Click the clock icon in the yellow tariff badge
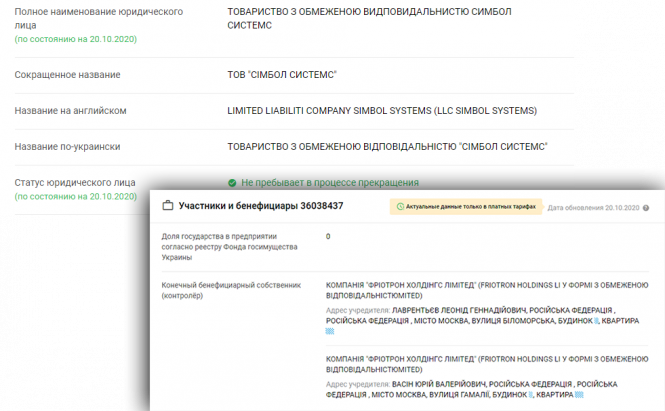Screen dimensions: 665x411 (400, 207)
